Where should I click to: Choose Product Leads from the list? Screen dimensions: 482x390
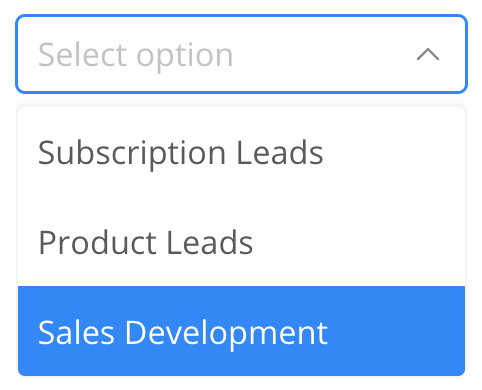(241, 242)
